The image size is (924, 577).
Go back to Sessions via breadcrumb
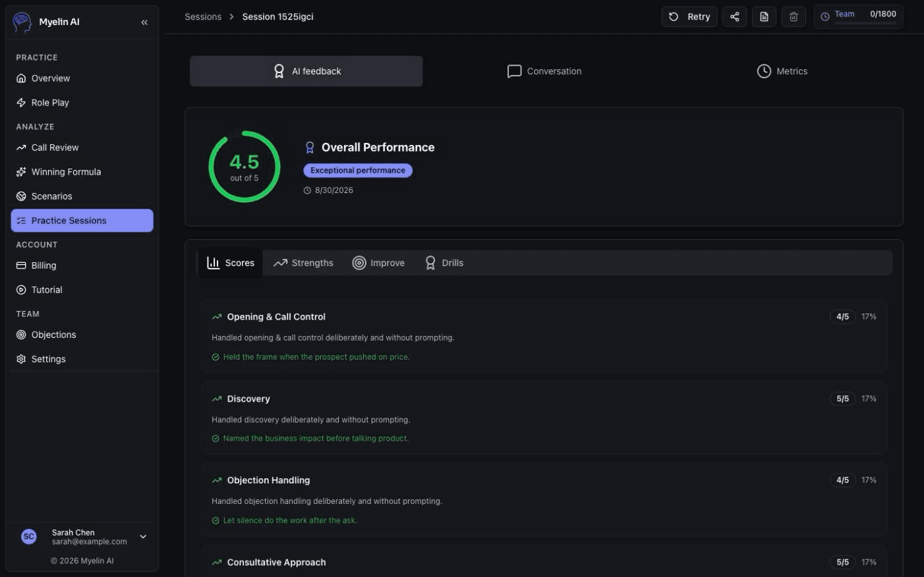203,16
